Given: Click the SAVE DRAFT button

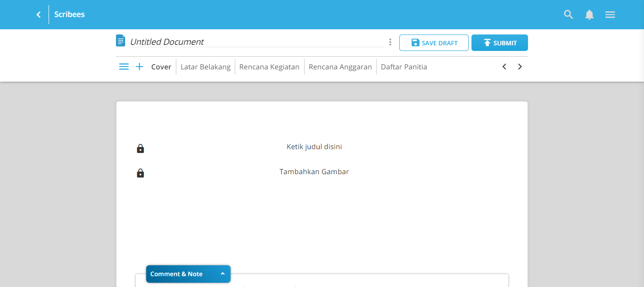Looking at the screenshot, I should point(434,42).
